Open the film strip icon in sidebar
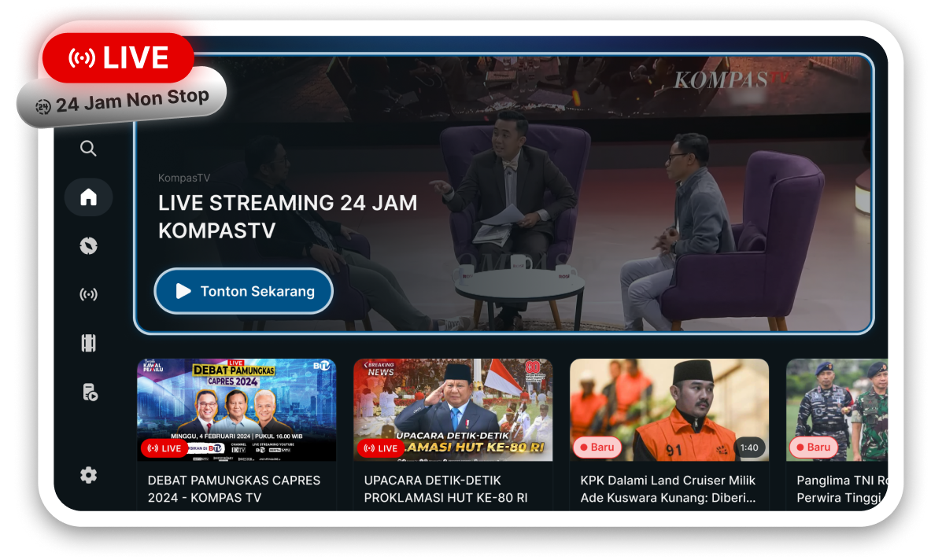Image resolution: width=931 pixels, height=560 pixels. point(88,343)
